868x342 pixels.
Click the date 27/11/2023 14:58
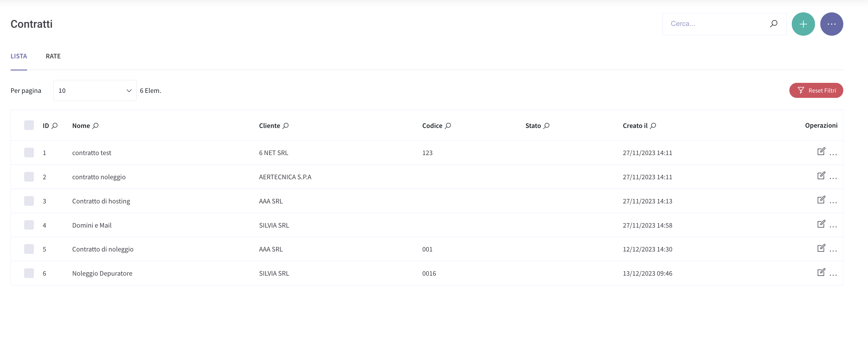click(647, 225)
